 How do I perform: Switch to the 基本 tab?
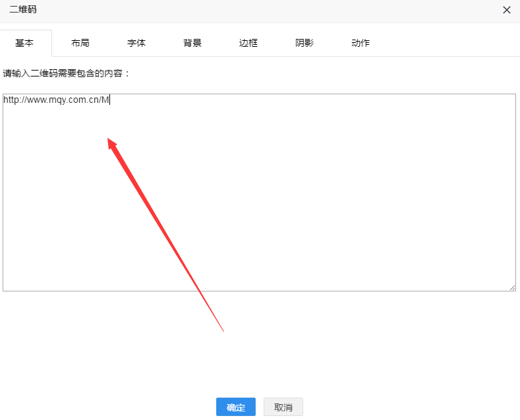[24, 43]
